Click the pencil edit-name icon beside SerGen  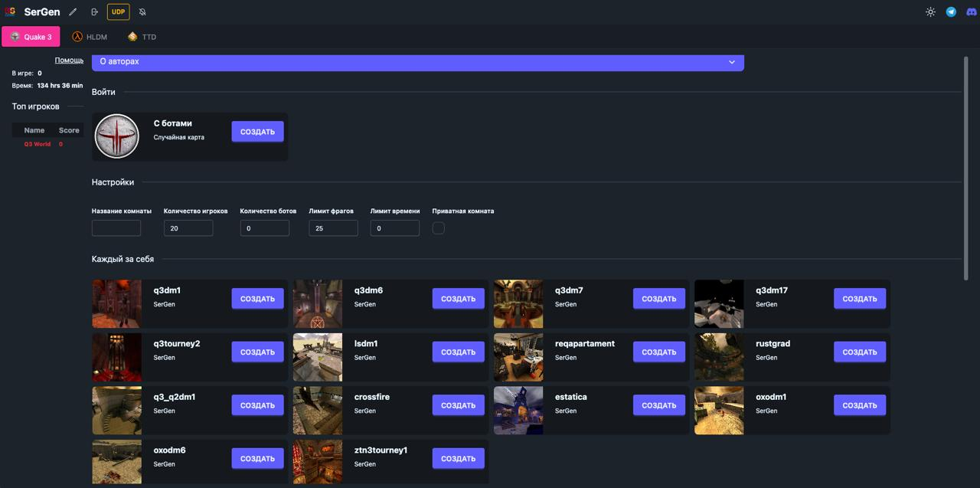point(73,12)
